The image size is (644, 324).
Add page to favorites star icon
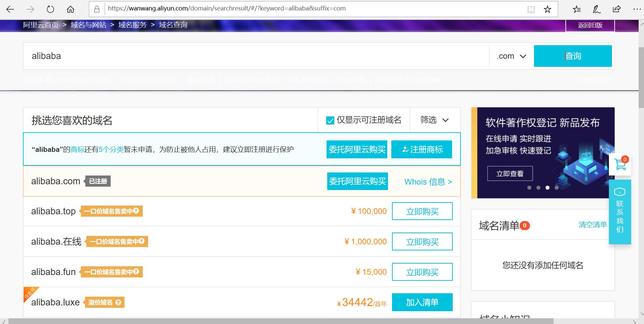(x=547, y=9)
